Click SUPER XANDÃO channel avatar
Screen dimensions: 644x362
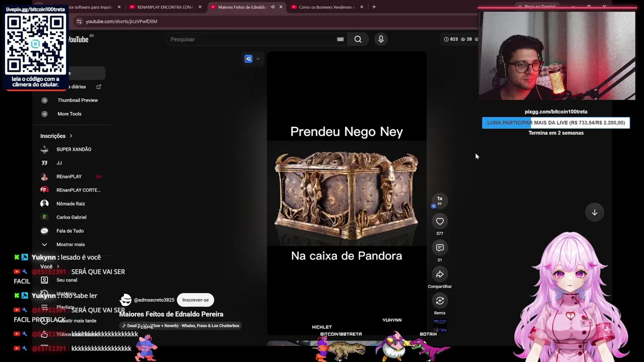pos(44,149)
